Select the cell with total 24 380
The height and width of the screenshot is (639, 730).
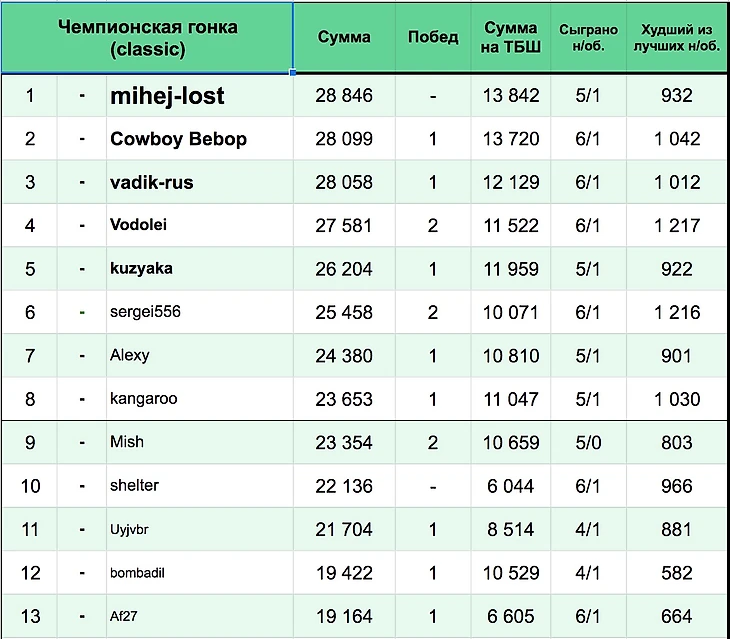(x=344, y=356)
